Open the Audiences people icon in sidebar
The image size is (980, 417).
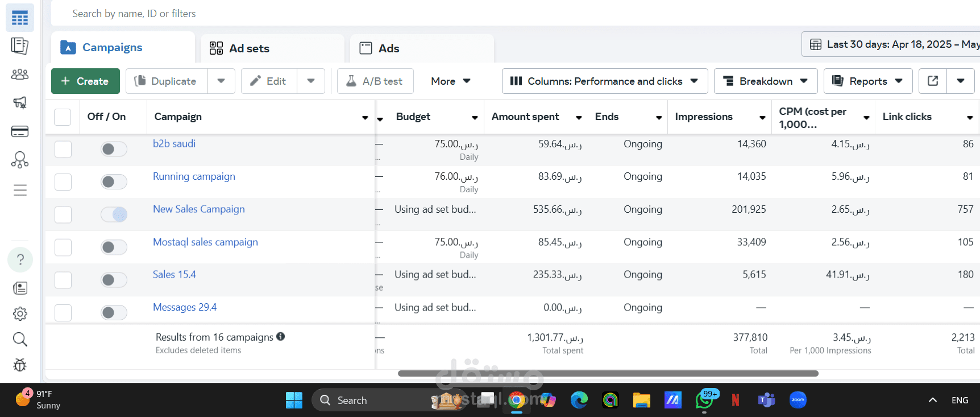20,74
